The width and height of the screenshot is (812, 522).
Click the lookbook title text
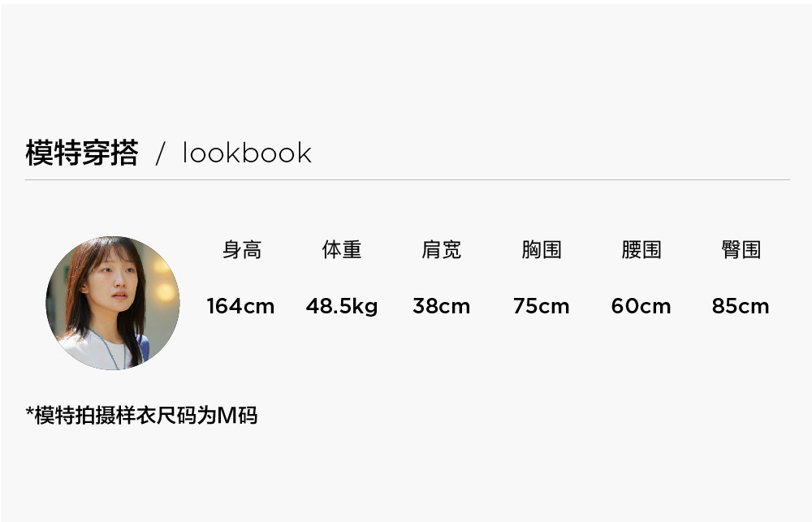(247, 153)
